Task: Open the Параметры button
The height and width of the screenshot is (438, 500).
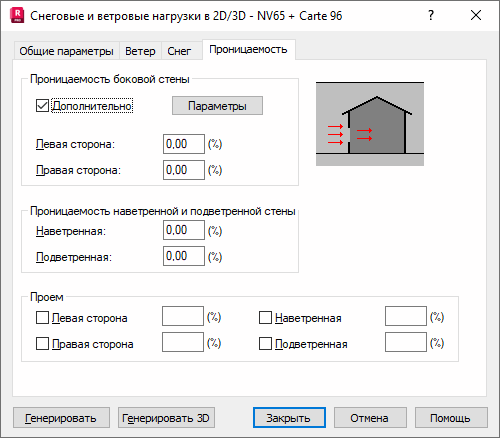Action: [217, 106]
